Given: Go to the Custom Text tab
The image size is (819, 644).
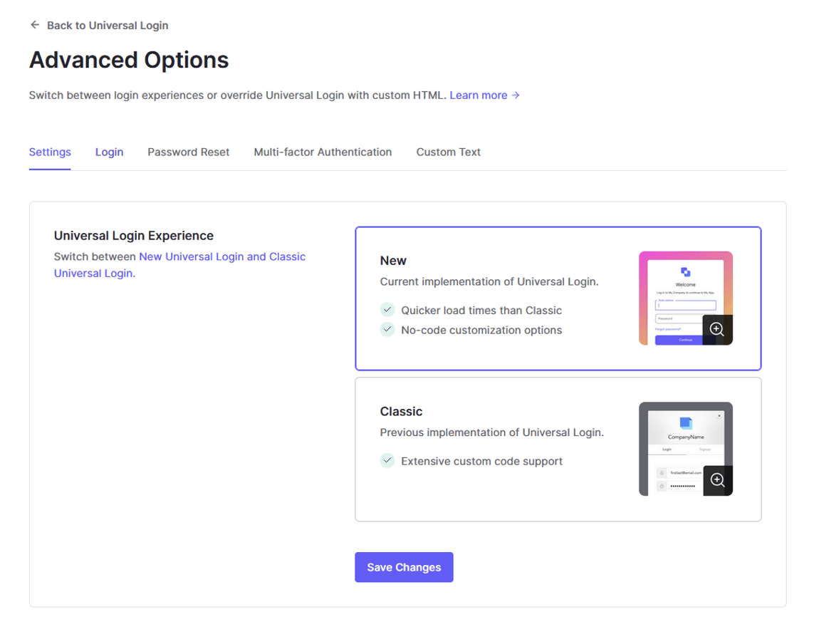Looking at the screenshot, I should tap(448, 152).
